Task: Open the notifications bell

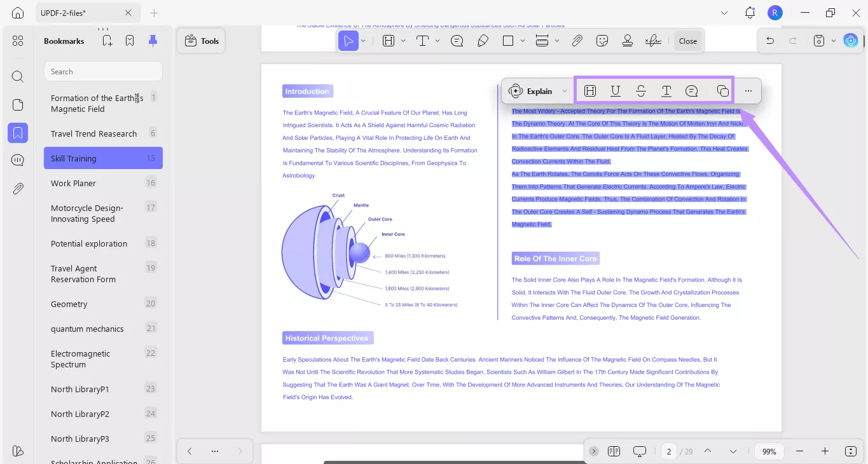Action: pyautogui.click(x=750, y=13)
